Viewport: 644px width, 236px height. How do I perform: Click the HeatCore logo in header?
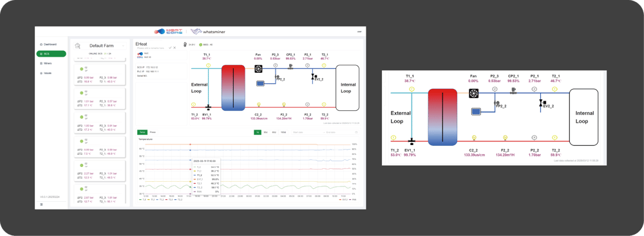169,31
